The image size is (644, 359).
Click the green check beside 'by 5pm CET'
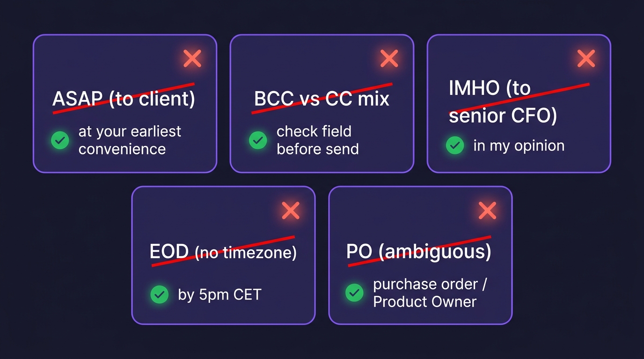coord(160,294)
